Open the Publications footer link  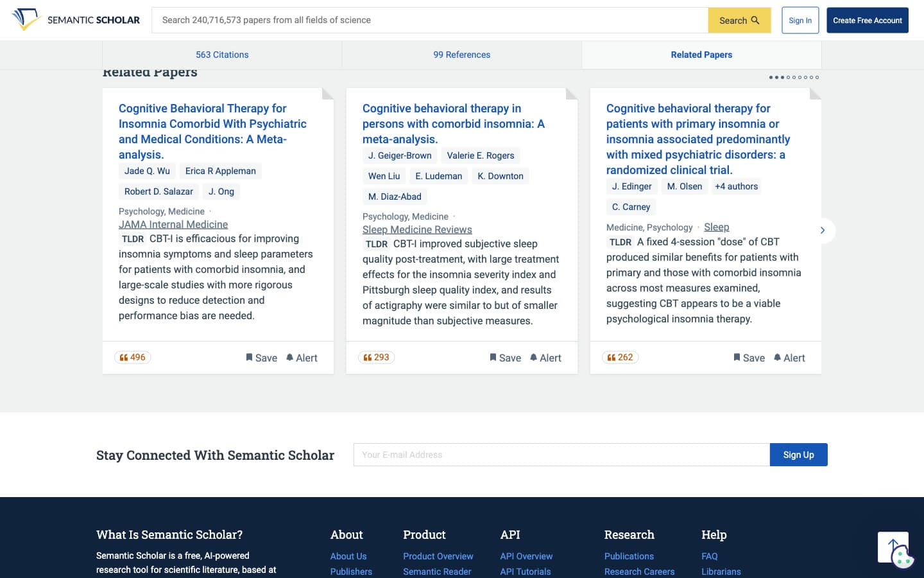point(629,556)
